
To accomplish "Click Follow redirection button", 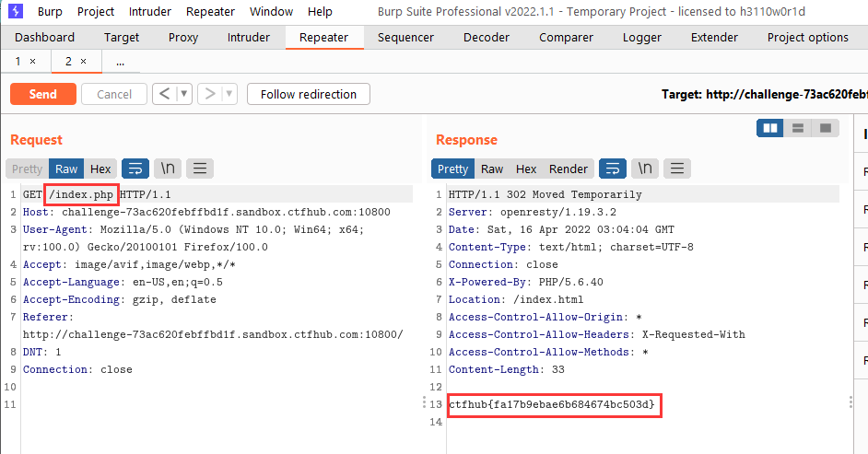I will point(309,94).
